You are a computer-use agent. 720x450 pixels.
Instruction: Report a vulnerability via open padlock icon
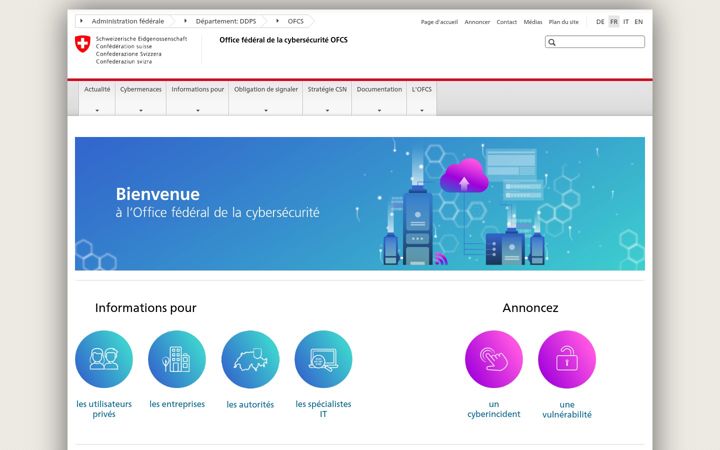(x=567, y=359)
